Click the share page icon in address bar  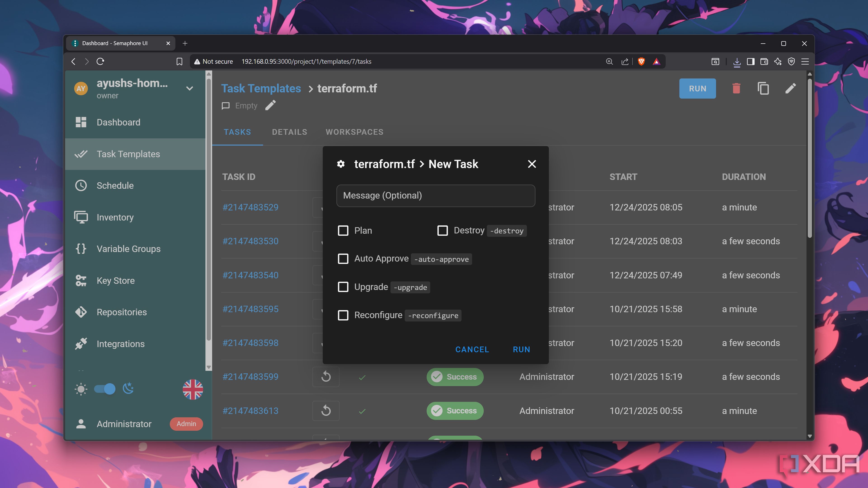pos(625,61)
